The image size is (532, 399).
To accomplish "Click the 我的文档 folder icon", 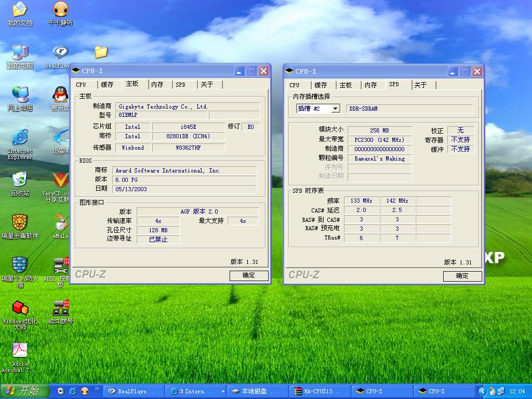I will (20, 10).
